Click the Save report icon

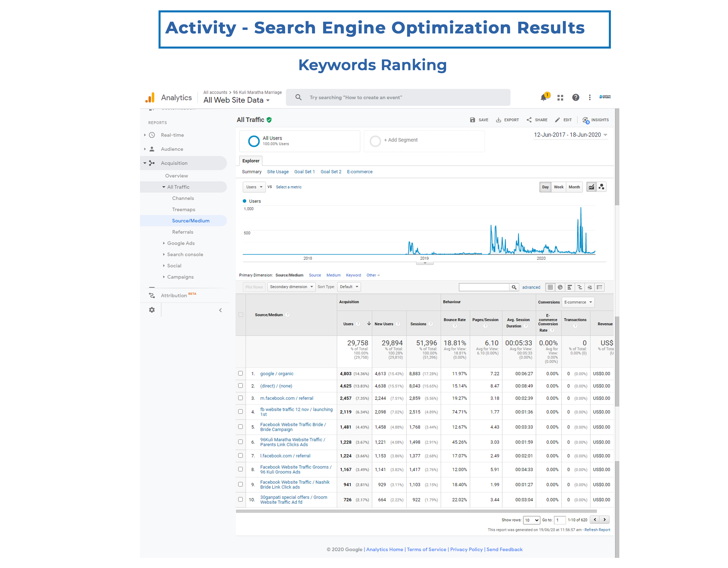click(472, 120)
